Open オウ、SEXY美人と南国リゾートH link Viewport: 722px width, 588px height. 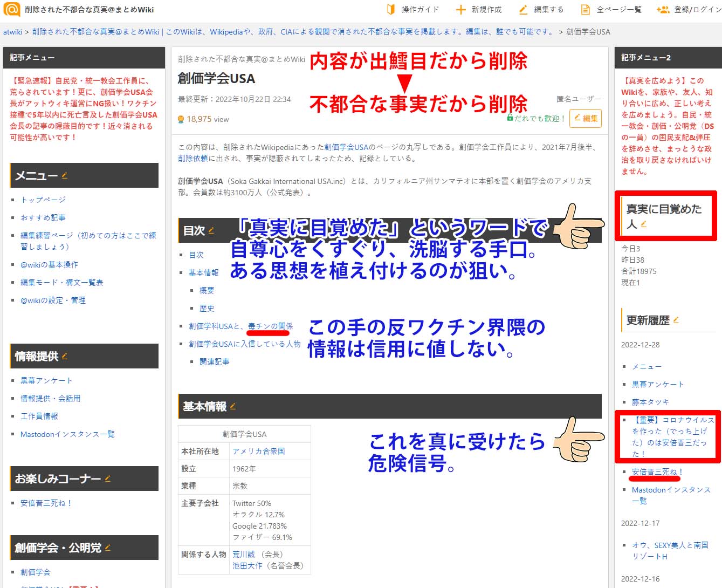tap(670, 551)
